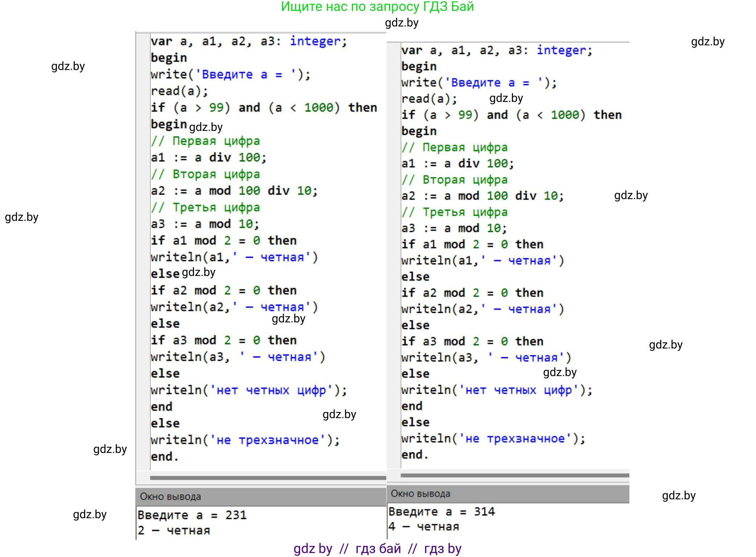Click the left editor's 'writeln('не трехзначное');' line
Viewport: 756px width, 557px height.
(x=245, y=440)
